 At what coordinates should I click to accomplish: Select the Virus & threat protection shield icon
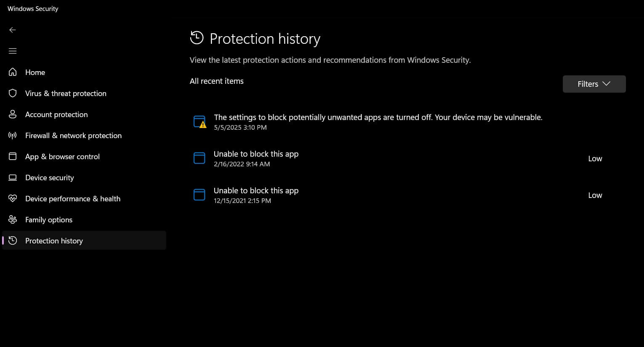(13, 93)
